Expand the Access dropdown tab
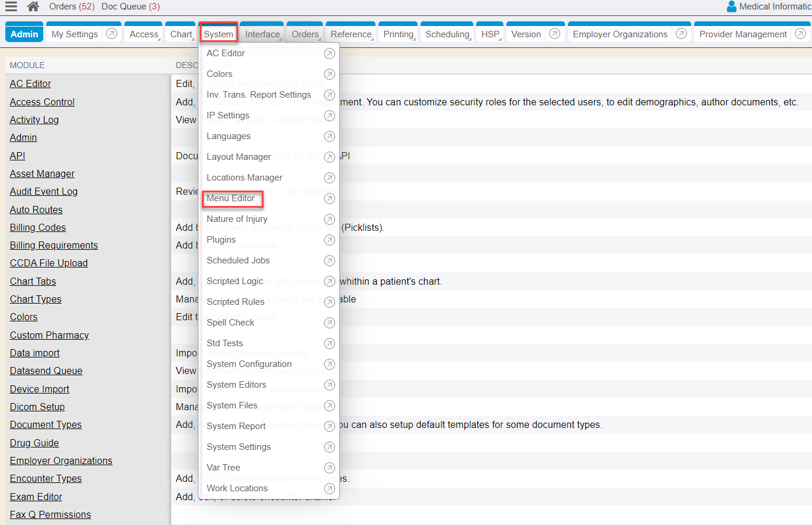This screenshot has height=525, width=812. [144, 34]
